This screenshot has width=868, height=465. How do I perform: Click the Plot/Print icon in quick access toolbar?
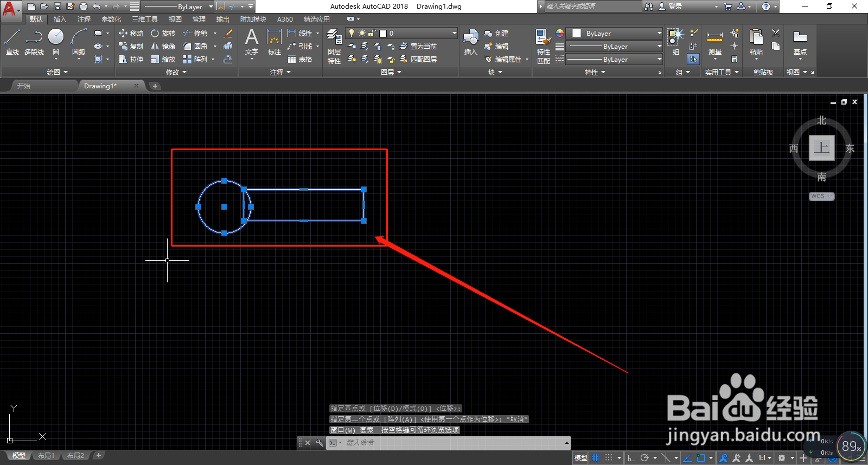[84, 7]
